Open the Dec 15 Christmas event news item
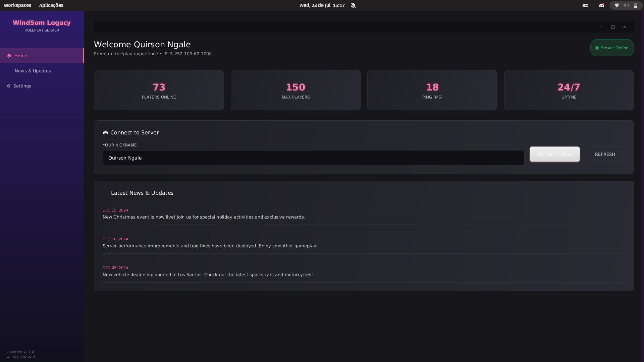This screenshot has height=362, width=644. [x=204, y=217]
